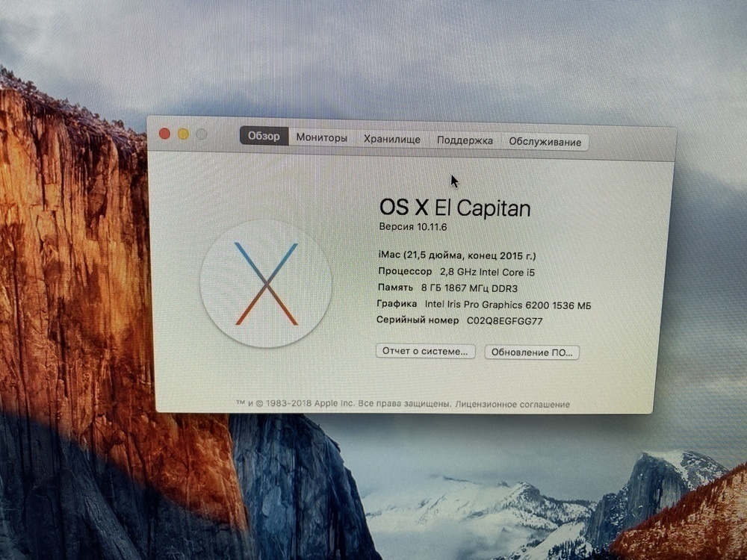Click the OS X El Capitan title
Viewport: 747px width, 560px height.
(x=454, y=208)
